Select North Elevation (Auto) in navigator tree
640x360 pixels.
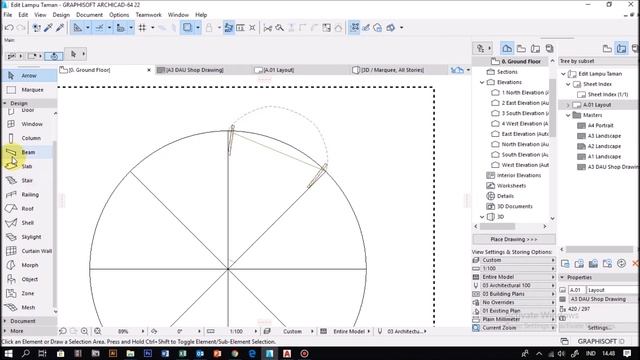point(525,144)
